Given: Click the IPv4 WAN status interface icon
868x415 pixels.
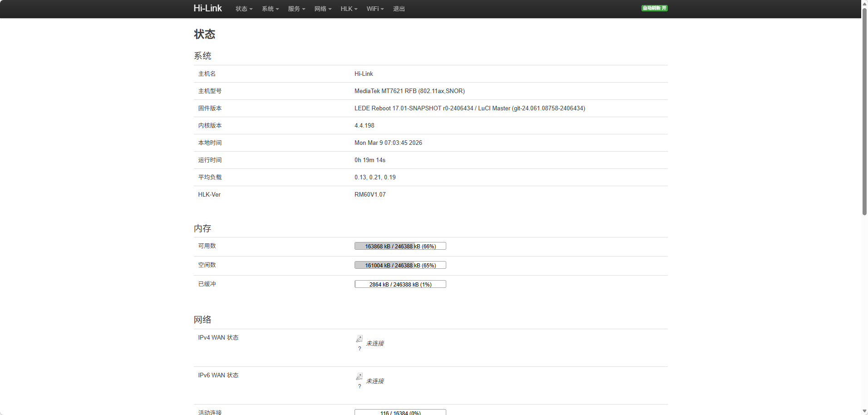Looking at the screenshot, I should [x=359, y=339].
